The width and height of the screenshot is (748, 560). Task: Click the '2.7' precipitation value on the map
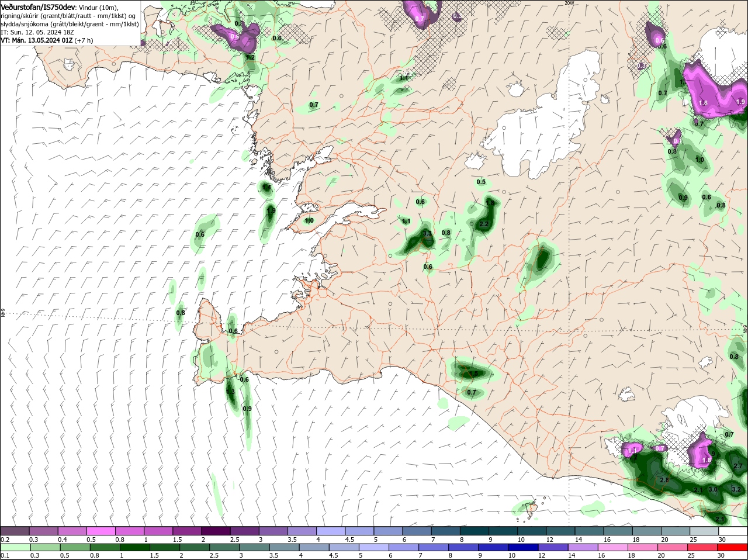(737, 466)
